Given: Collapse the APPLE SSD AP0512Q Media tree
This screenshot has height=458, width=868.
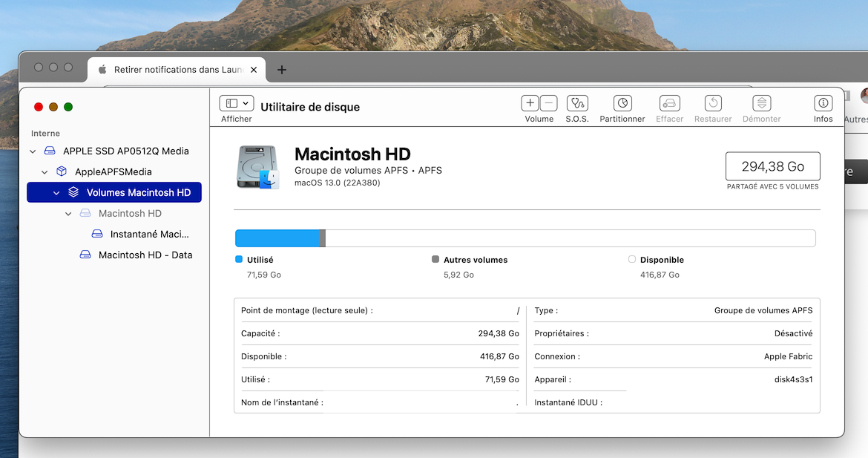Looking at the screenshot, I should tap(33, 151).
